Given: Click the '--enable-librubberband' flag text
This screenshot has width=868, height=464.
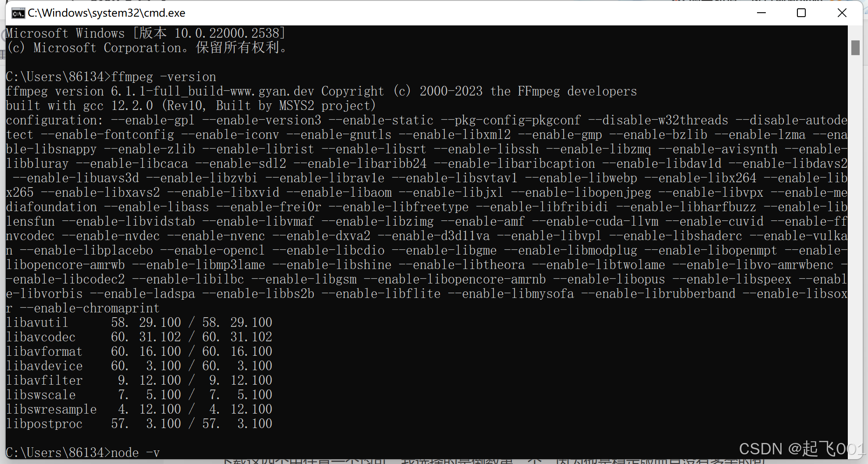Looking at the screenshot, I should pos(658,294).
